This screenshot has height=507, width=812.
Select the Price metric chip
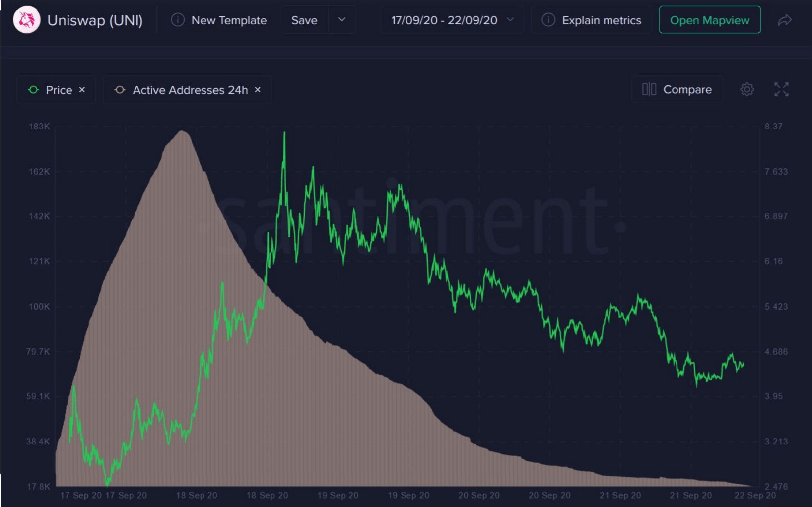pyautogui.click(x=56, y=90)
